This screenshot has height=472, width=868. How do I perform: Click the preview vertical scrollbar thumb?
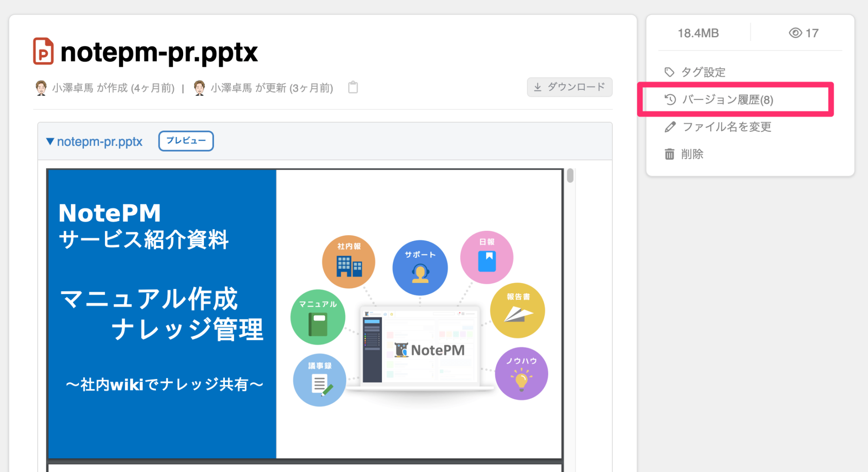[x=570, y=175]
